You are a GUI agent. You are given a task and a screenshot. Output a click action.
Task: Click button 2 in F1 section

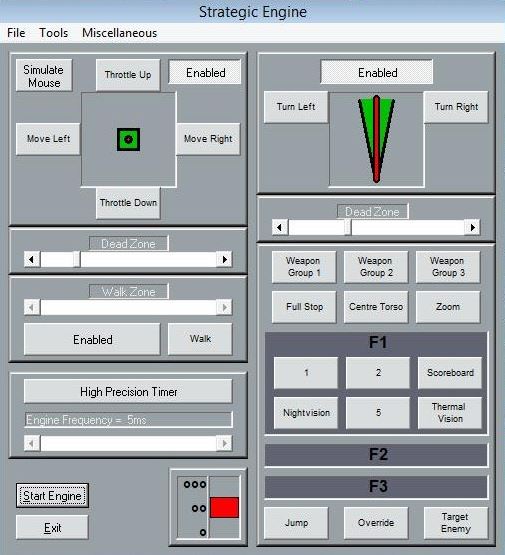[378, 373]
